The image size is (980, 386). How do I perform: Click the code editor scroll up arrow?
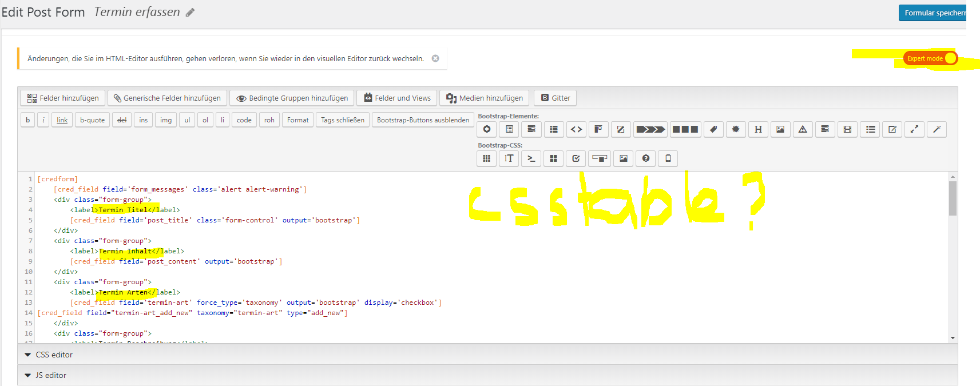tap(953, 176)
